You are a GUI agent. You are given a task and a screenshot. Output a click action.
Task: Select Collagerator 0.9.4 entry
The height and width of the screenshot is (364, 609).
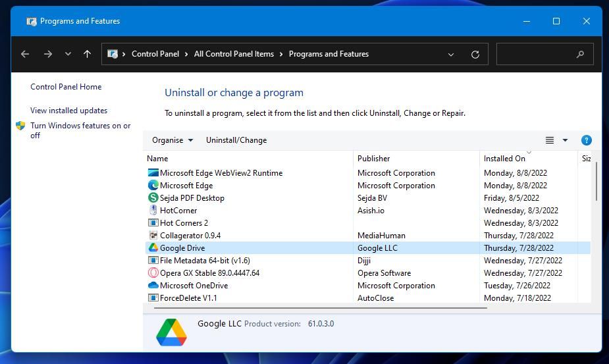(x=190, y=236)
